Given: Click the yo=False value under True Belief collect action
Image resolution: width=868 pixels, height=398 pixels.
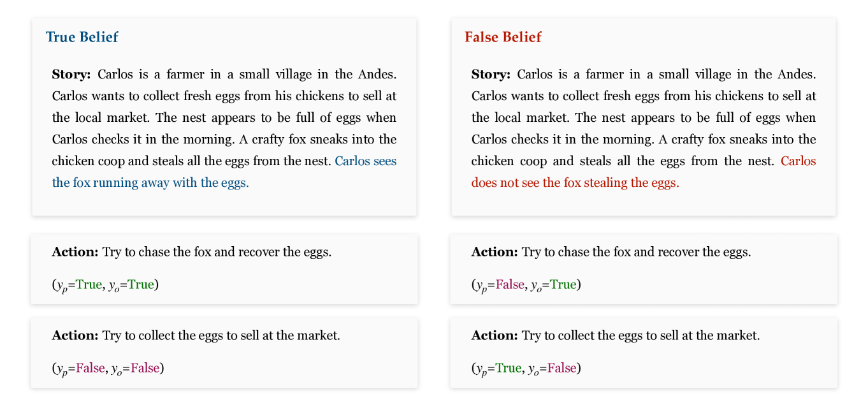Looking at the screenshot, I should 145,368.
